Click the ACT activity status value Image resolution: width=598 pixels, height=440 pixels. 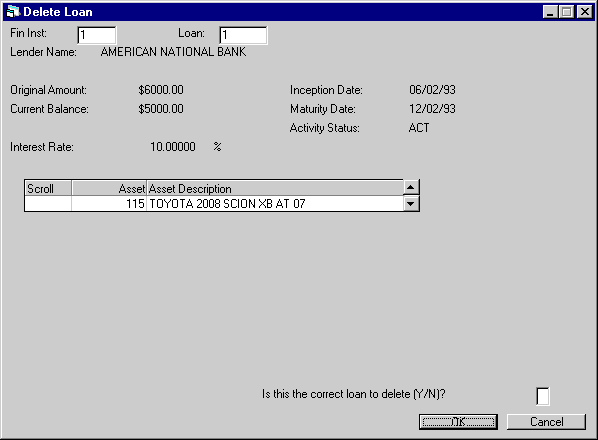click(419, 128)
